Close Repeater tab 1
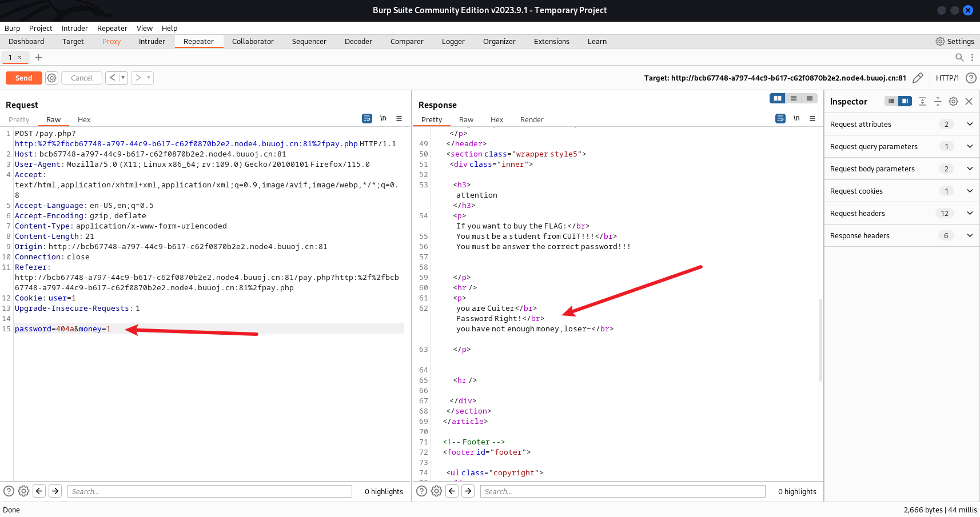The height and width of the screenshot is (517, 980). [19, 57]
